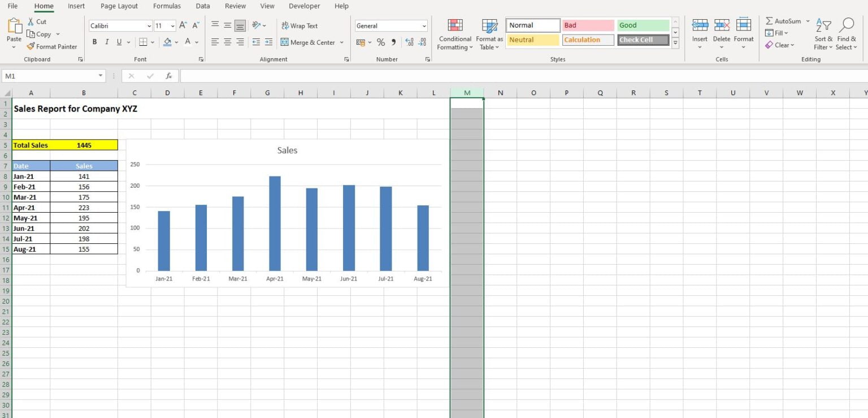Open Conditional Formatting options
Image resolution: width=868 pixels, height=418 pixels.
click(454, 34)
